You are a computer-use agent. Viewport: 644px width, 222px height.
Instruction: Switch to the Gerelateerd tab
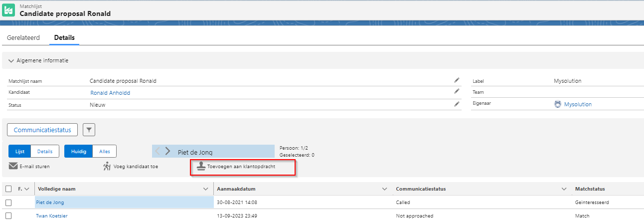click(x=23, y=37)
